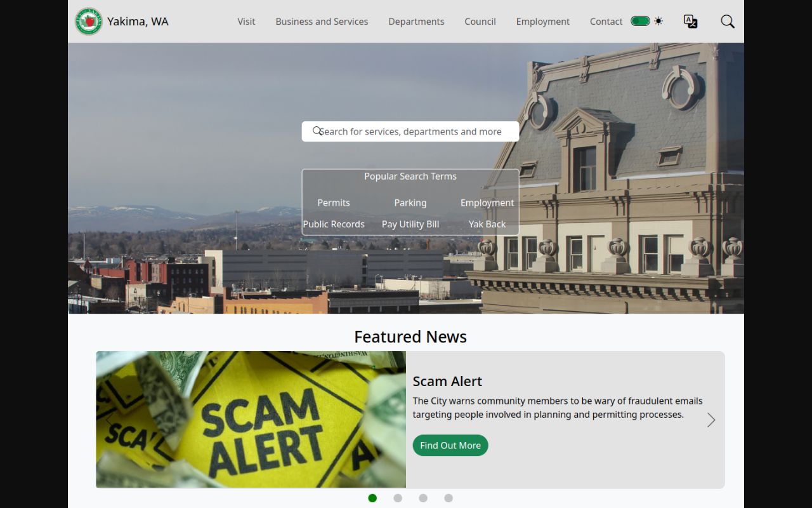Click the magnifier icon inside search box
The image size is (812, 508).
point(317,131)
